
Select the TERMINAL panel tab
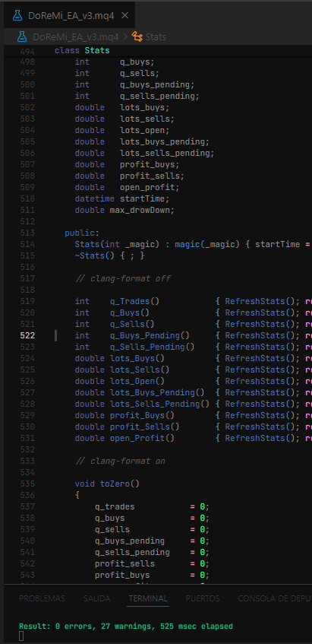click(148, 598)
